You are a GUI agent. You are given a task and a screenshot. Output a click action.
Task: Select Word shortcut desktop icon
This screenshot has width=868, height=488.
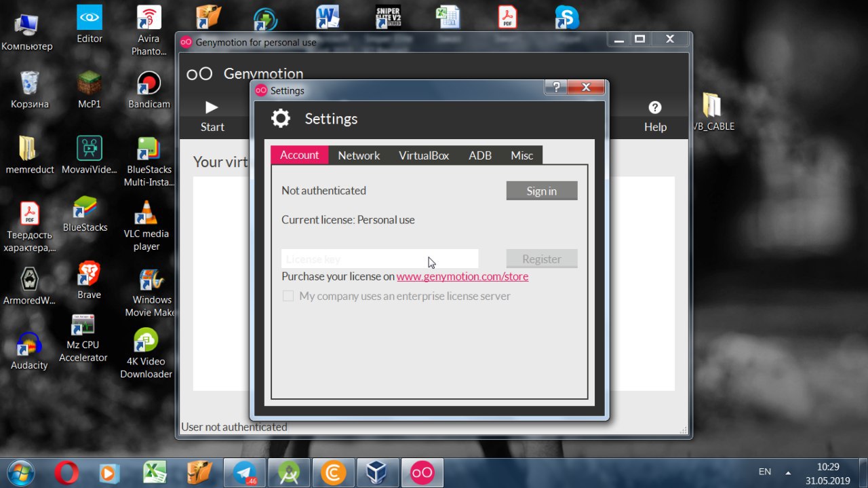pos(328,17)
